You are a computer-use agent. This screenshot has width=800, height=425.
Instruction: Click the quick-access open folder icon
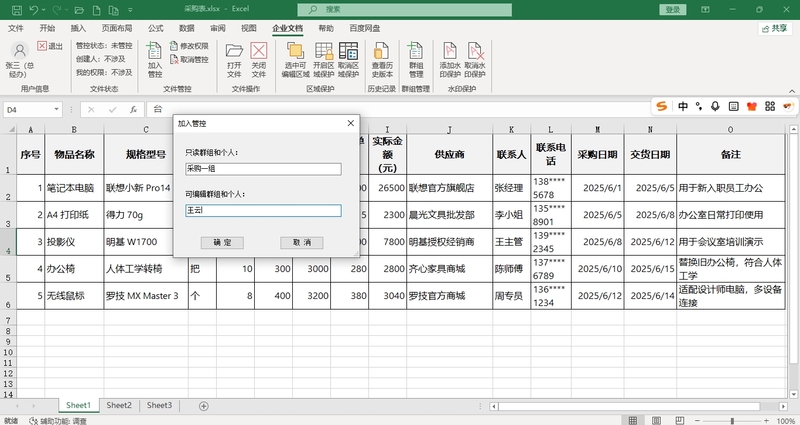(79, 10)
